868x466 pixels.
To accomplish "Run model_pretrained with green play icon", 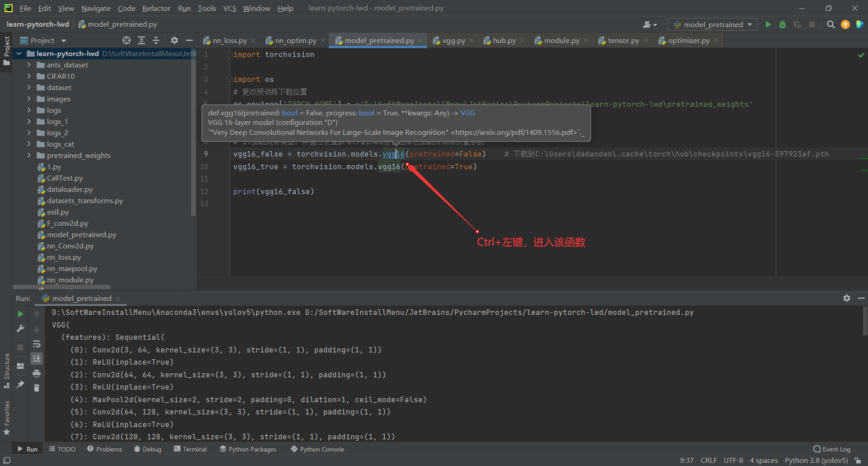I will point(768,24).
